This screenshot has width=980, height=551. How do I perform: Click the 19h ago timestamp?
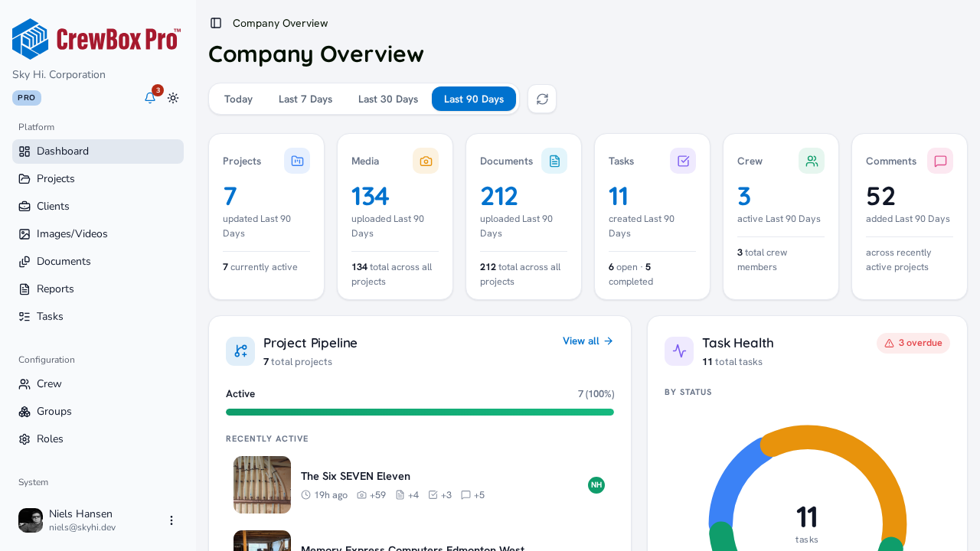[x=325, y=495]
